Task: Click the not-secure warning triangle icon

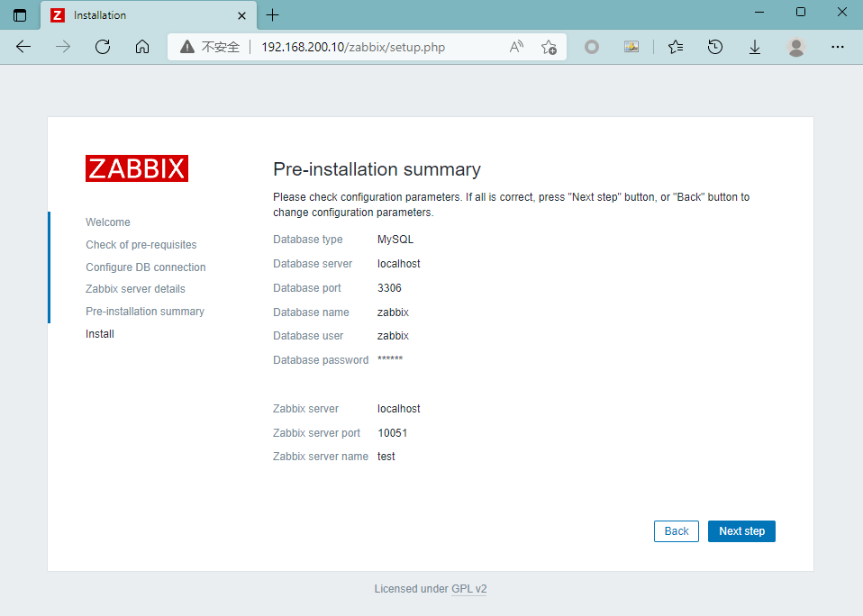Action: 187,47
